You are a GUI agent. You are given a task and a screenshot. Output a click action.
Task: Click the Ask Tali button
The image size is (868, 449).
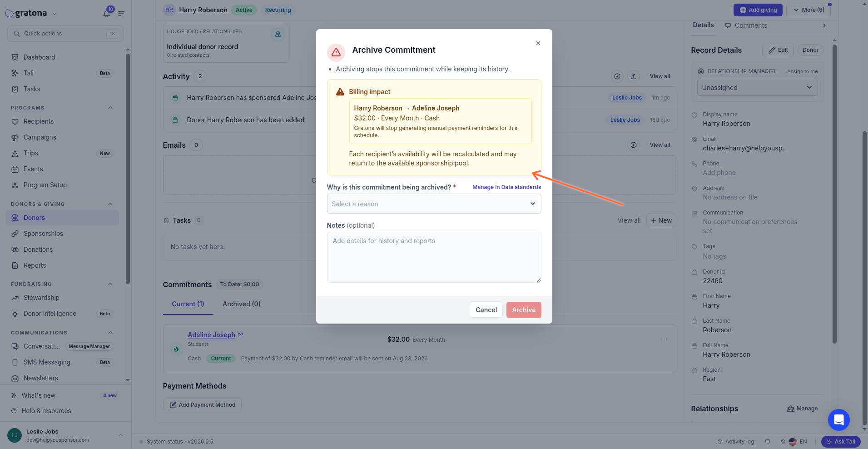pyautogui.click(x=841, y=442)
